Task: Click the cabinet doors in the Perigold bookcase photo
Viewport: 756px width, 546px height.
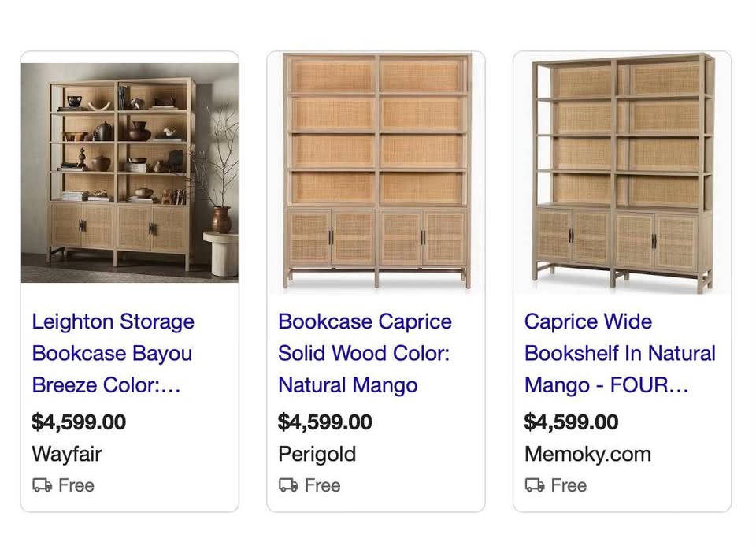Action: (x=376, y=238)
